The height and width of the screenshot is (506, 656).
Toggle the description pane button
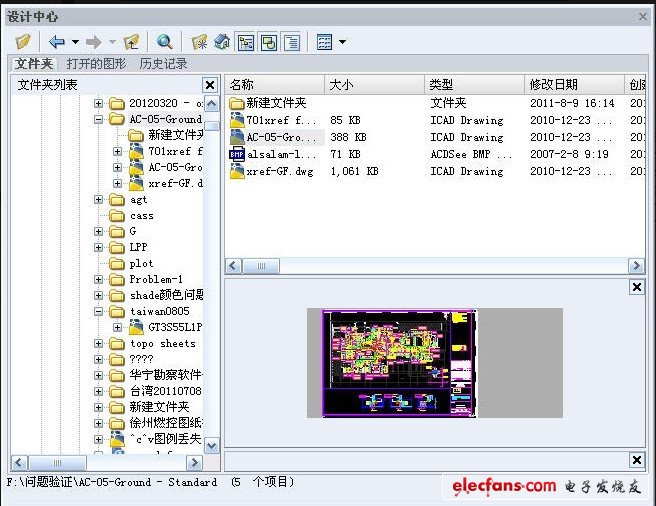pos(292,42)
